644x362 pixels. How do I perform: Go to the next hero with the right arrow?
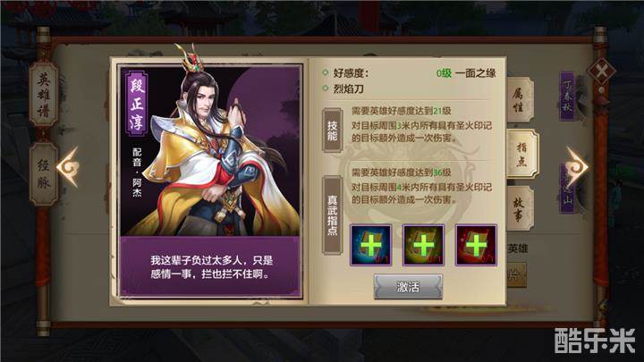[x=577, y=166]
